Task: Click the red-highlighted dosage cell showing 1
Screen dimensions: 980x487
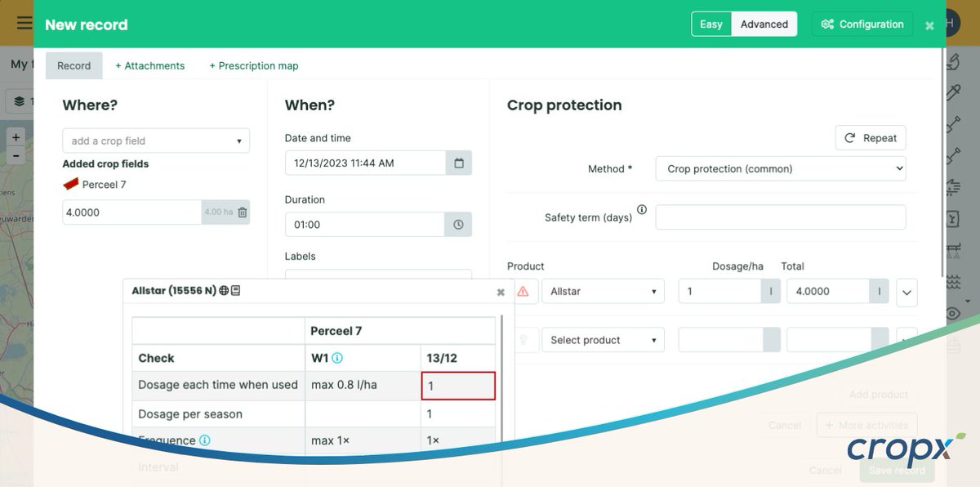Action: [458, 386]
